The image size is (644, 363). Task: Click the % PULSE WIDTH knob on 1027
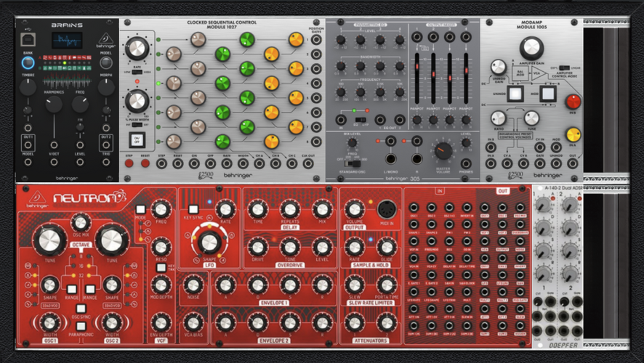point(137,101)
